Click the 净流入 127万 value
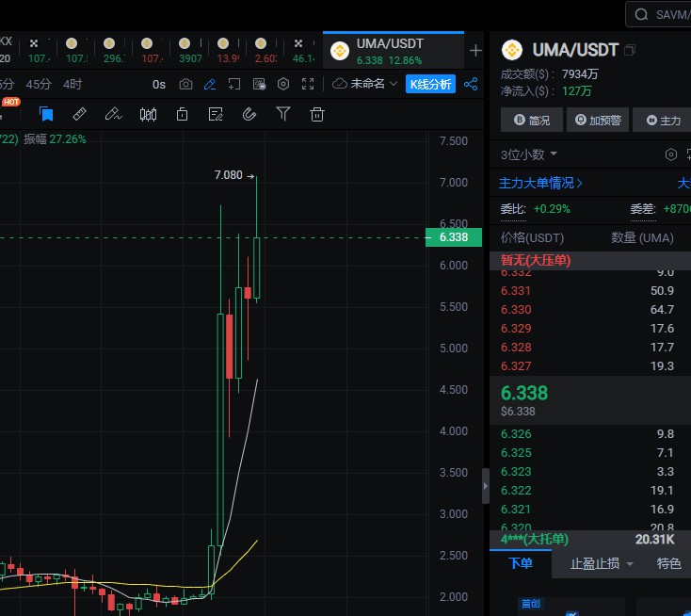Viewport: 691px width, 616px height. (x=576, y=91)
